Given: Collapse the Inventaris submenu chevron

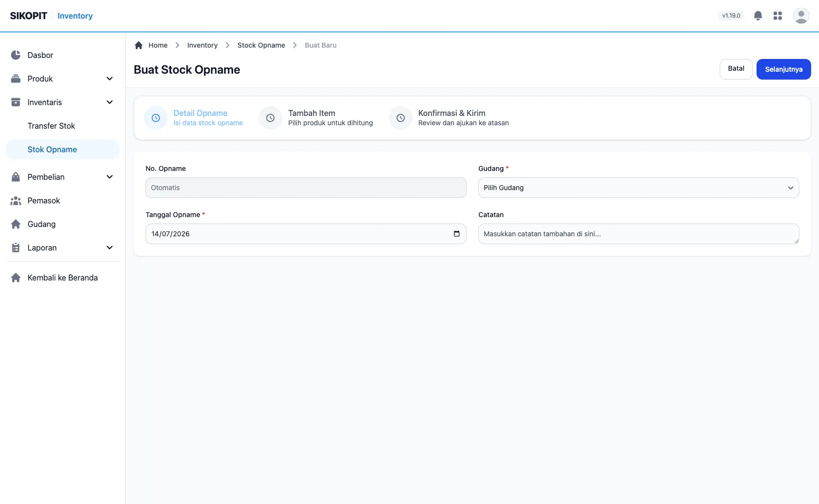Looking at the screenshot, I should click(110, 102).
